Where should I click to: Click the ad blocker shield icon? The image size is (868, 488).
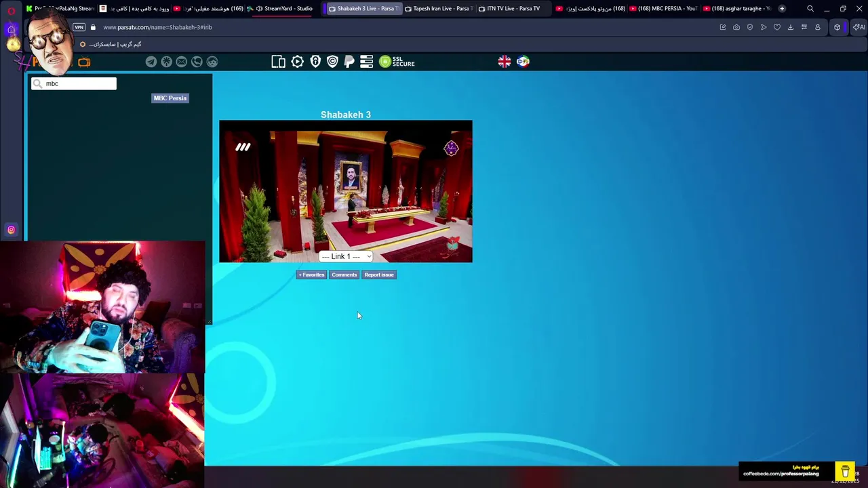[x=750, y=27]
